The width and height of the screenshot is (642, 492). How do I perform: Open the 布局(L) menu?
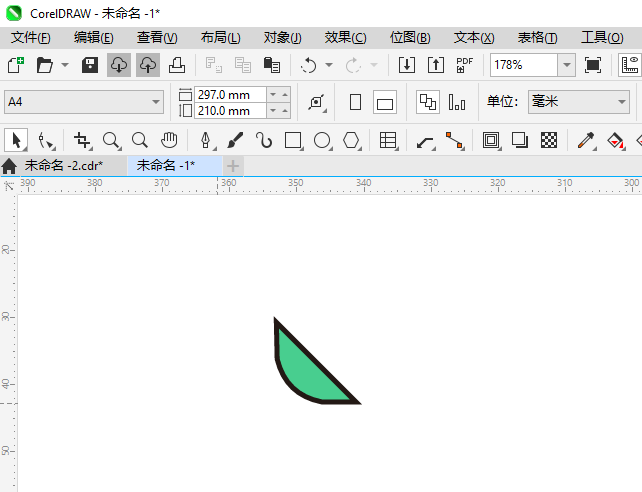point(221,38)
